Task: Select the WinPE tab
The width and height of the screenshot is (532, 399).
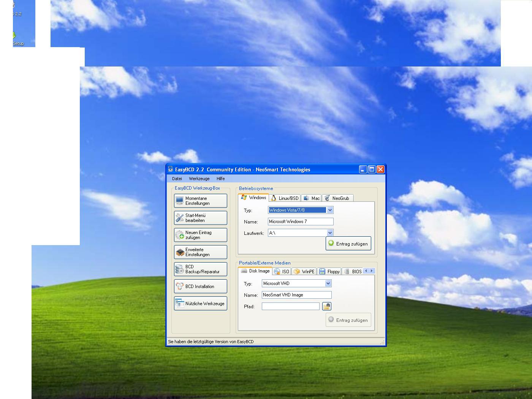Action: pyautogui.click(x=304, y=271)
